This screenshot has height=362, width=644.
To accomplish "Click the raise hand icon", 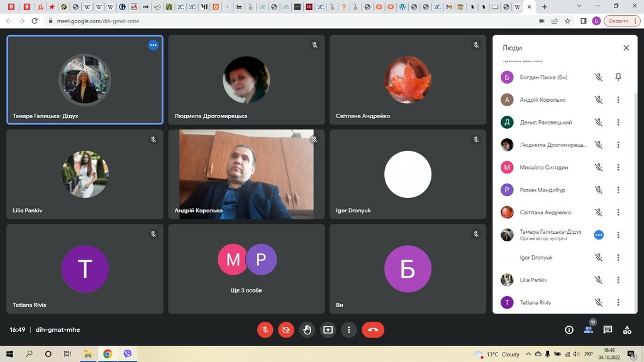I will click(x=307, y=329).
